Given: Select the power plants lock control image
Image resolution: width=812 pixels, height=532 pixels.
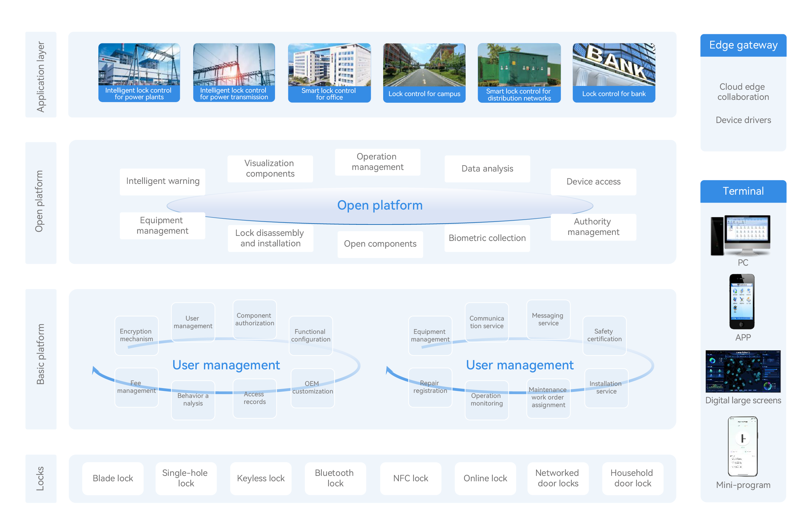Looking at the screenshot, I should point(139,64).
